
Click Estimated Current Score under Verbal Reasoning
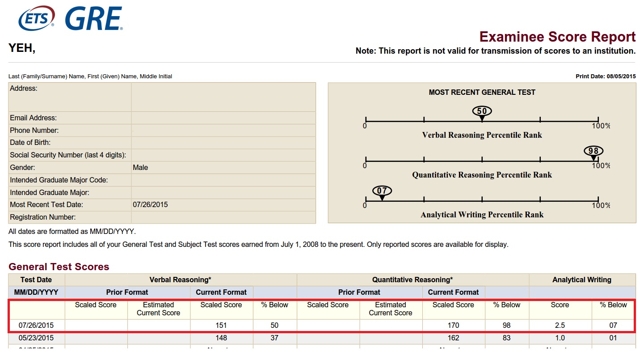coord(159,309)
